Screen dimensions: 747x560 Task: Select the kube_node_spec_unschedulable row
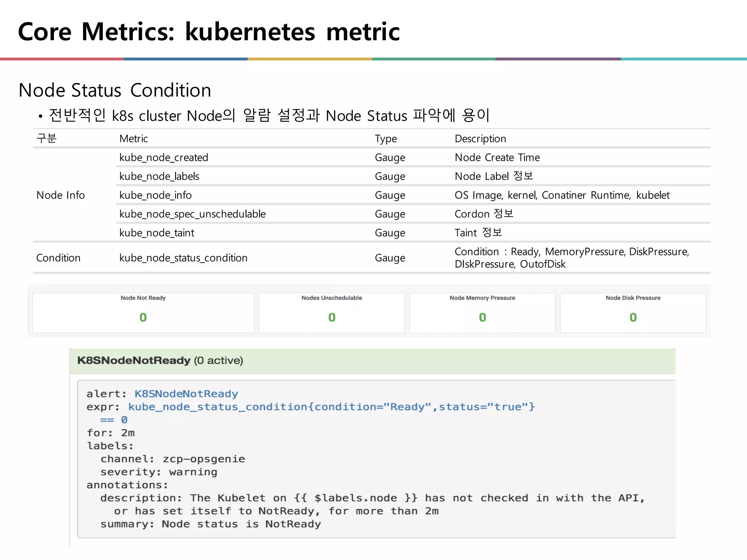192,214
